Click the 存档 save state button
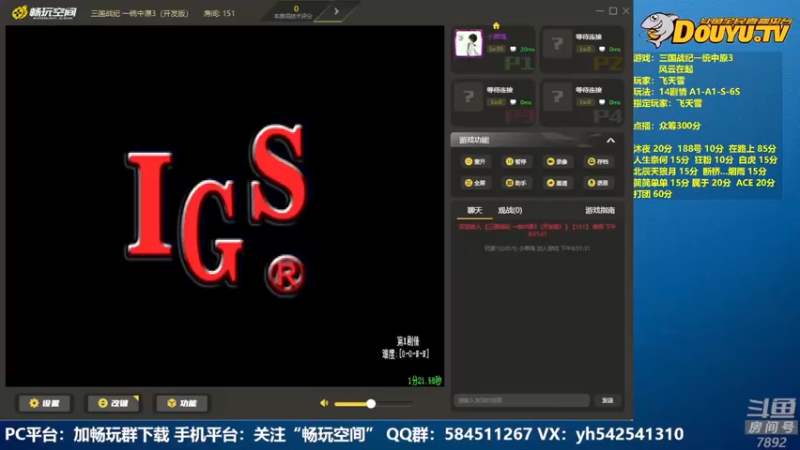Screen dimensions: 800x450 point(598,162)
